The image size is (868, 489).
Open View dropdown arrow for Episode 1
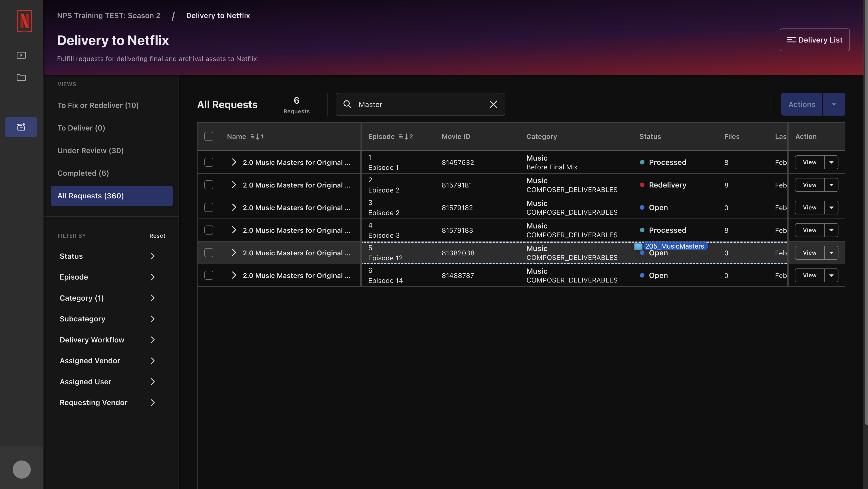[831, 162]
